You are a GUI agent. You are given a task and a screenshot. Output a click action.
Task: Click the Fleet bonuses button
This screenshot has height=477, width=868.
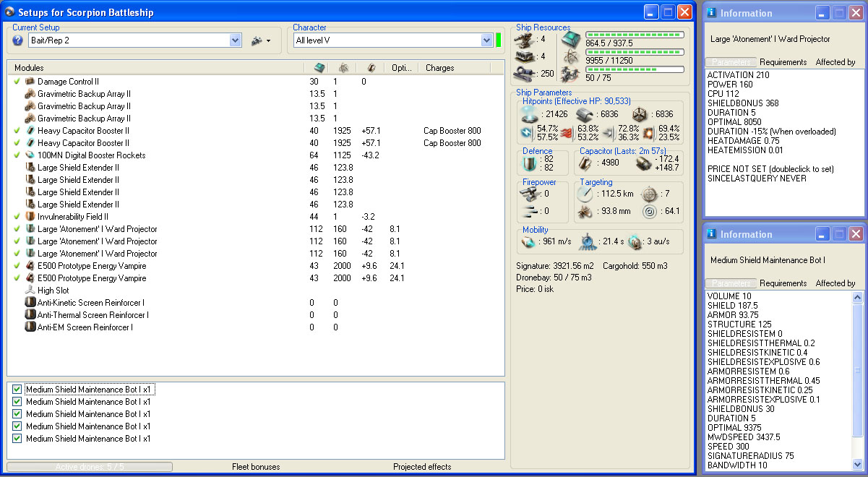point(255,467)
